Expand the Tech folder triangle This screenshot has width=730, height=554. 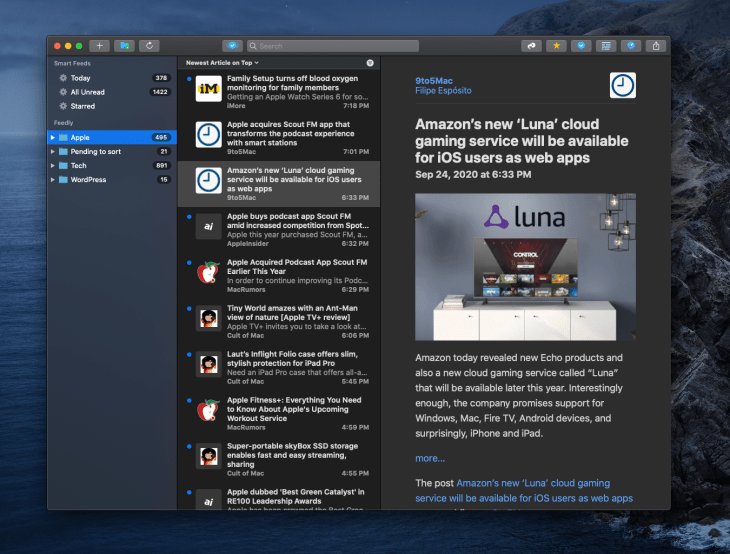[53, 166]
